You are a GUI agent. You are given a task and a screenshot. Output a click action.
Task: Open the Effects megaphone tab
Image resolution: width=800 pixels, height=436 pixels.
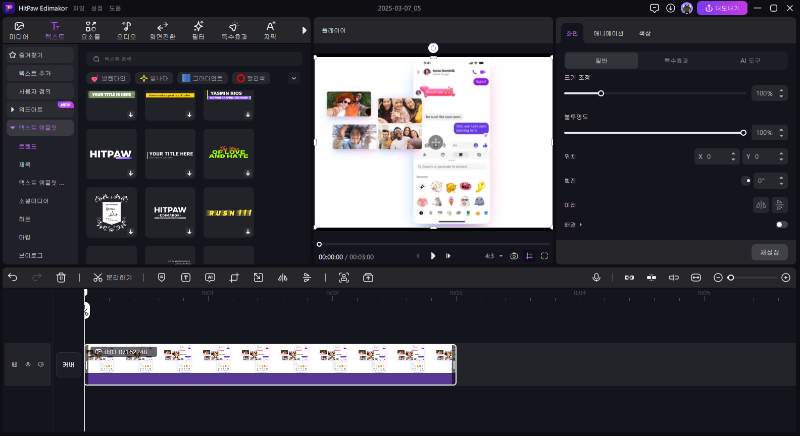(234, 31)
